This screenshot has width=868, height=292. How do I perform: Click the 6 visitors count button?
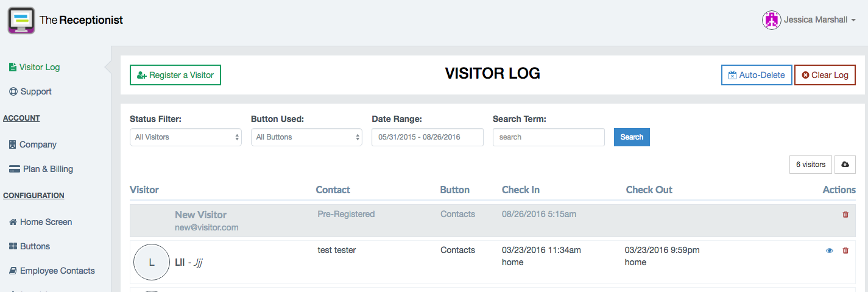click(x=811, y=165)
